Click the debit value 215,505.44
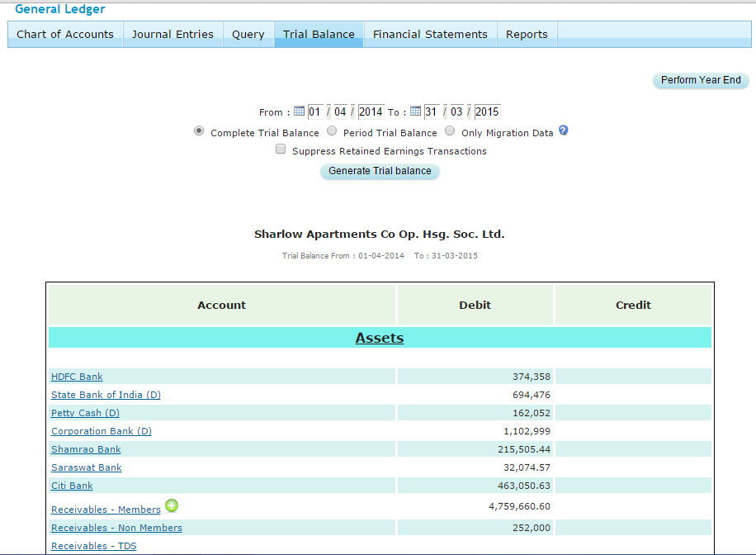The height and width of the screenshot is (555, 756). tap(524, 449)
